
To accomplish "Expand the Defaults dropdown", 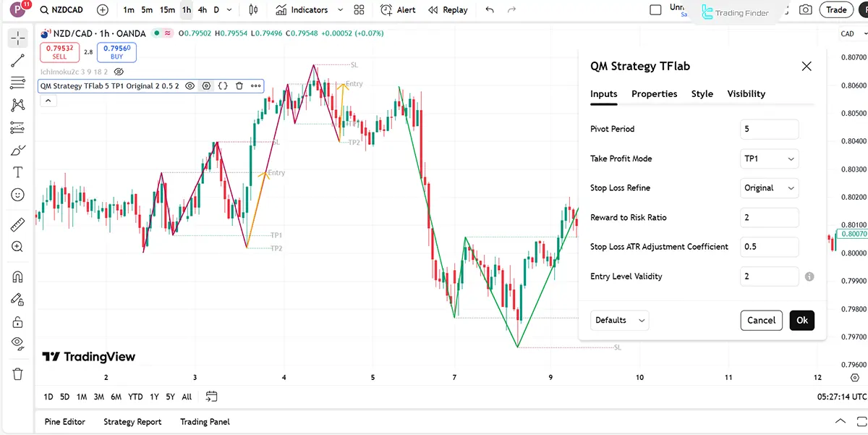I will pos(619,320).
